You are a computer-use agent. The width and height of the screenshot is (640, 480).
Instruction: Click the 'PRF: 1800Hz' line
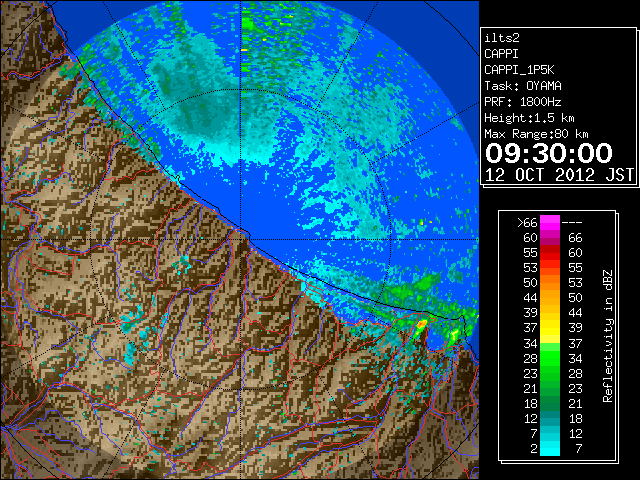[523, 102]
